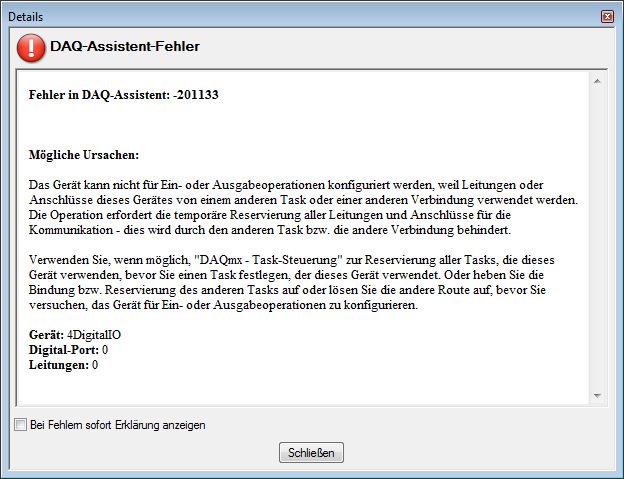
Task: Close the Details dialog with the X
Action: (607, 16)
